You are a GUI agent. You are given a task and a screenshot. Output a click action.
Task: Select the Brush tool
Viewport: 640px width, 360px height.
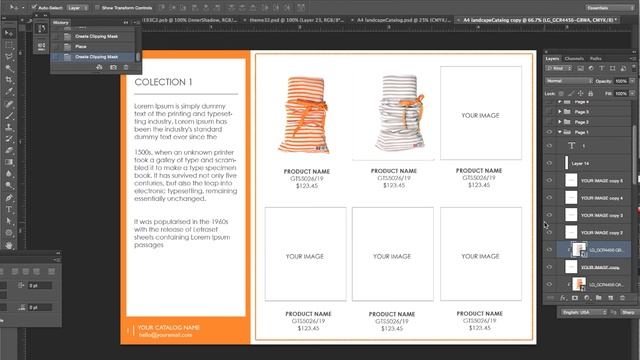[9, 116]
